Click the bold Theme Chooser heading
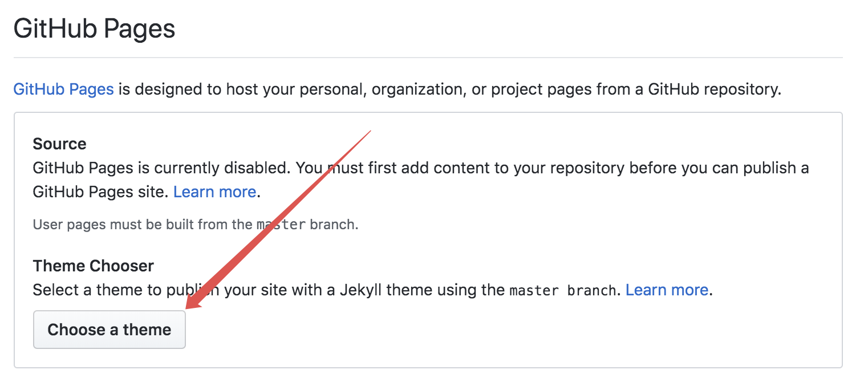The image size is (868, 390). coord(94,266)
